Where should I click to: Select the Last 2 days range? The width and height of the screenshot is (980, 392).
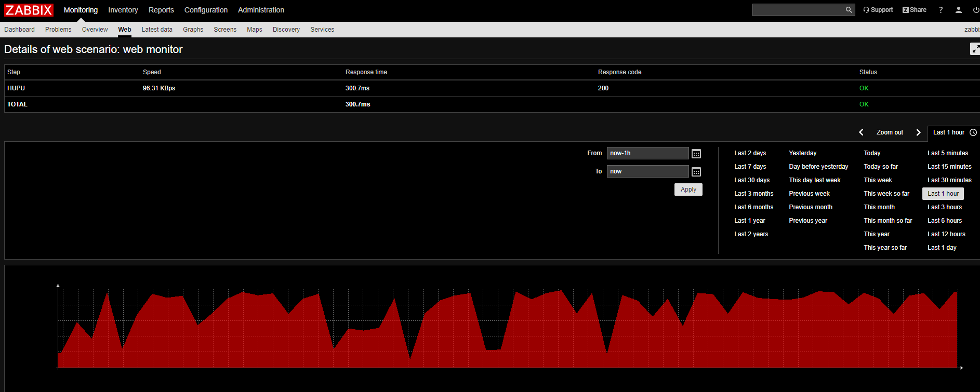tap(750, 153)
